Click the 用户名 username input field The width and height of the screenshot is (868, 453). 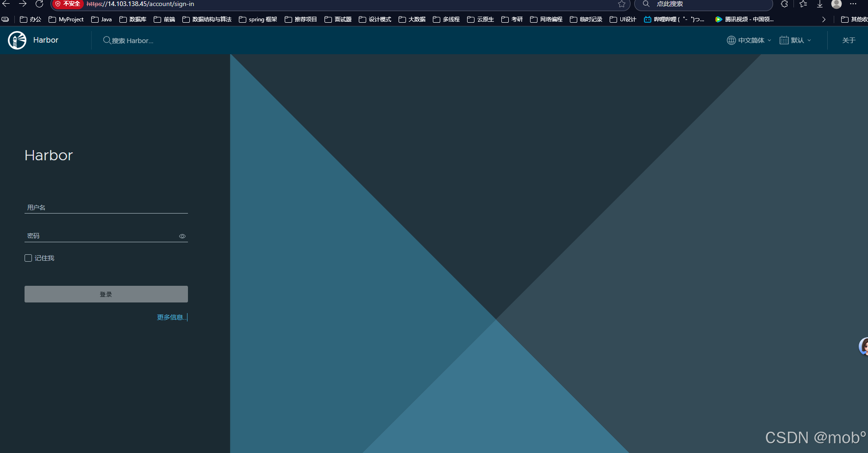point(106,208)
